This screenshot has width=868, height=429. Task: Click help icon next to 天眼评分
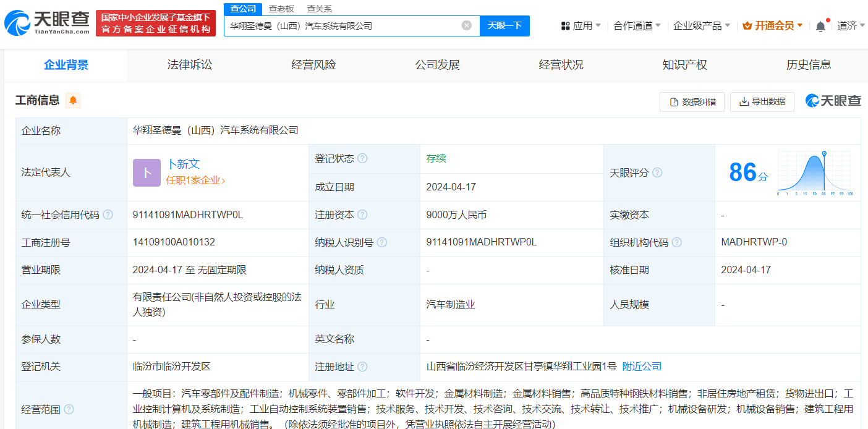657,172
